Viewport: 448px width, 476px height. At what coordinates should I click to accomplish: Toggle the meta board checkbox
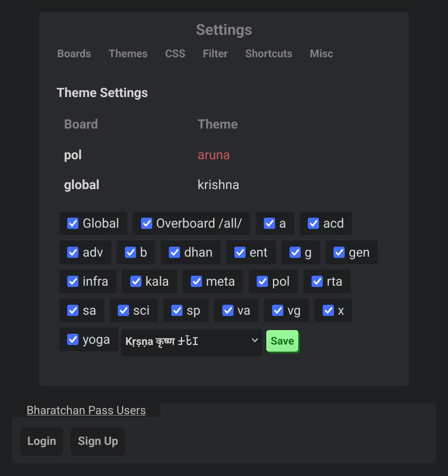[196, 282]
